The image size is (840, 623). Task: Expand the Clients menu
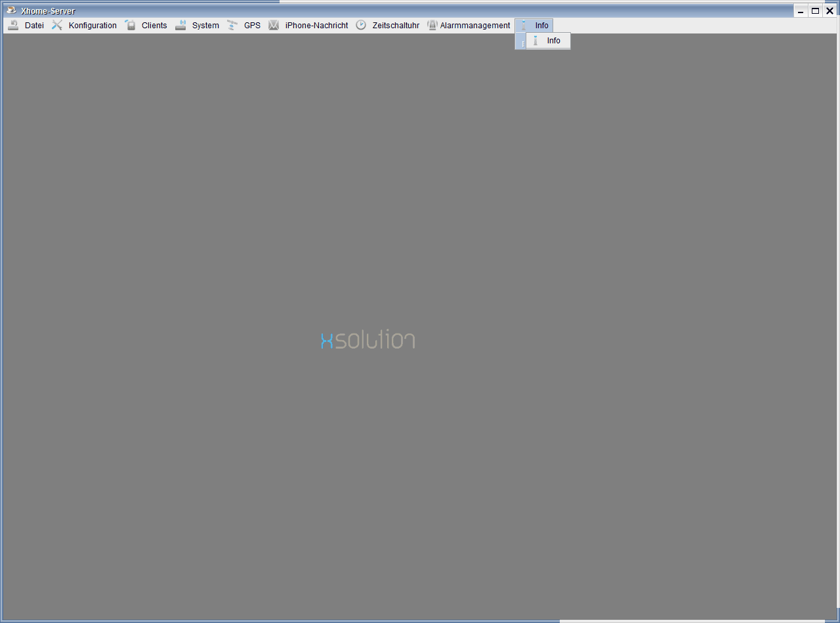pyautogui.click(x=154, y=26)
